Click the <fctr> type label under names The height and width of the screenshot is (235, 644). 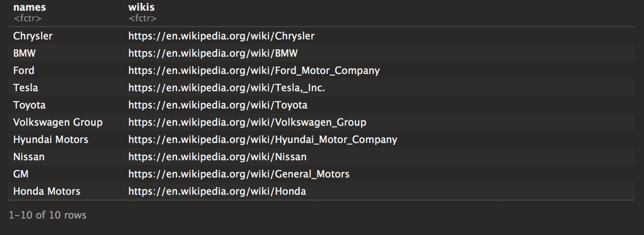click(28, 18)
